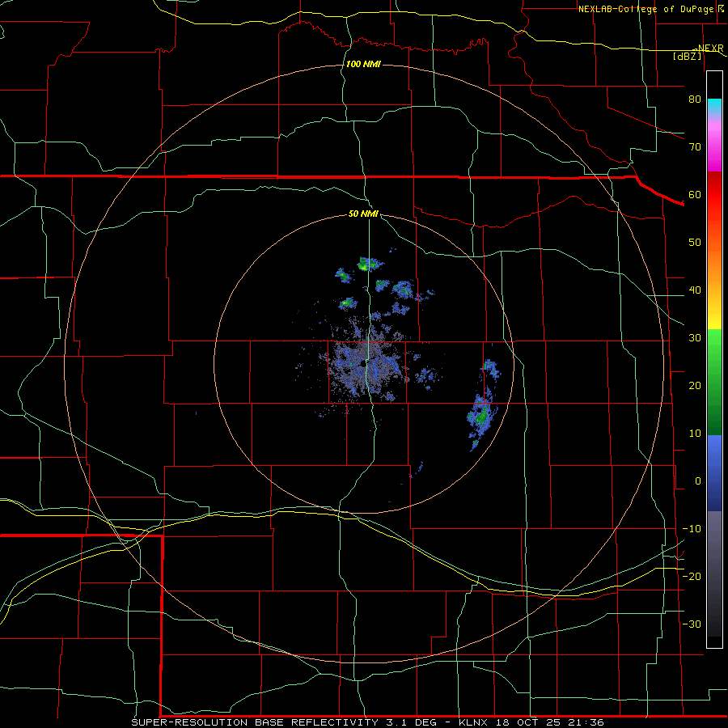Click the 3.1 DEG elevation angle text
The height and width of the screenshot is (728, 728).
coord(412,722)
